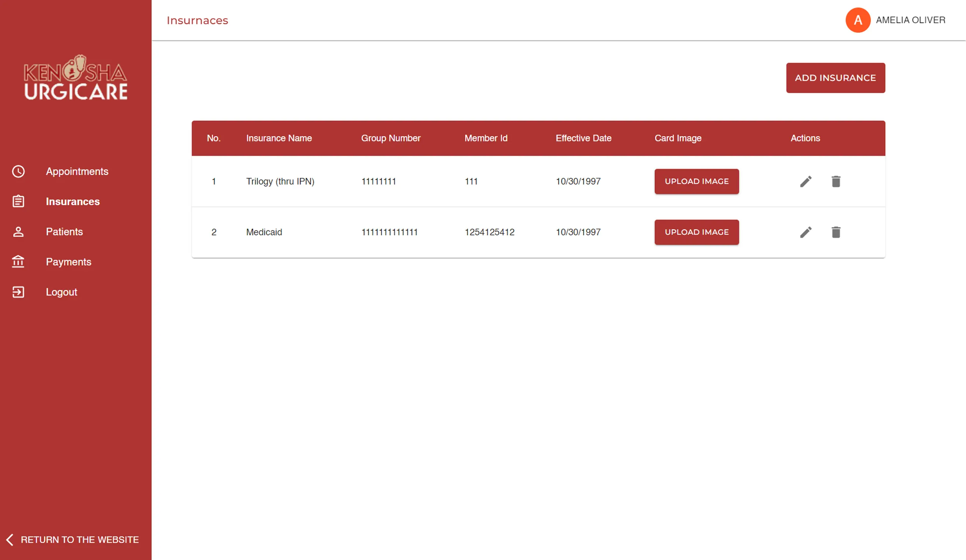Click the clock icon beside Appointments
The image size is (966, 560).
tap(18, 172)
